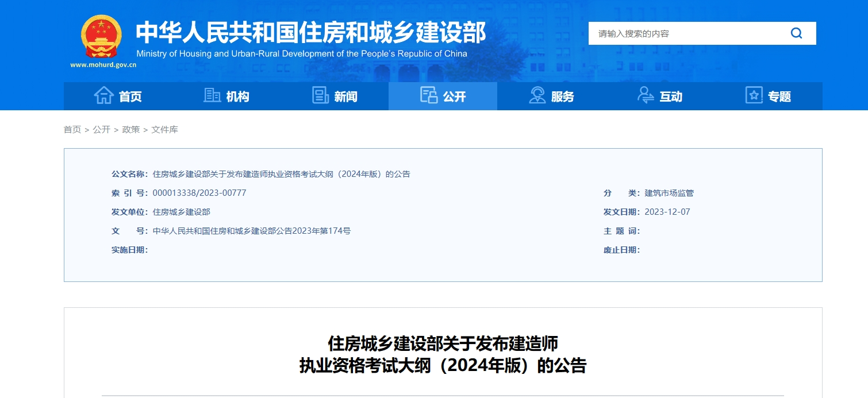Image resolution: width=868 pixels, height=398 pixels.
Task: Click the index number 000013338/2023-00777
Action: (199, 193)
